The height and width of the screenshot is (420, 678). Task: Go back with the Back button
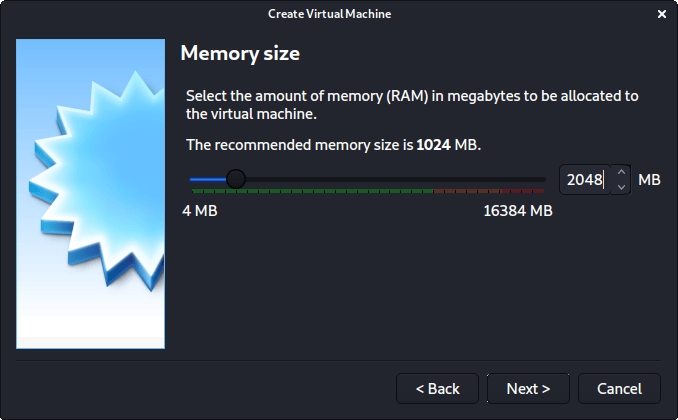tap(437, 388)
